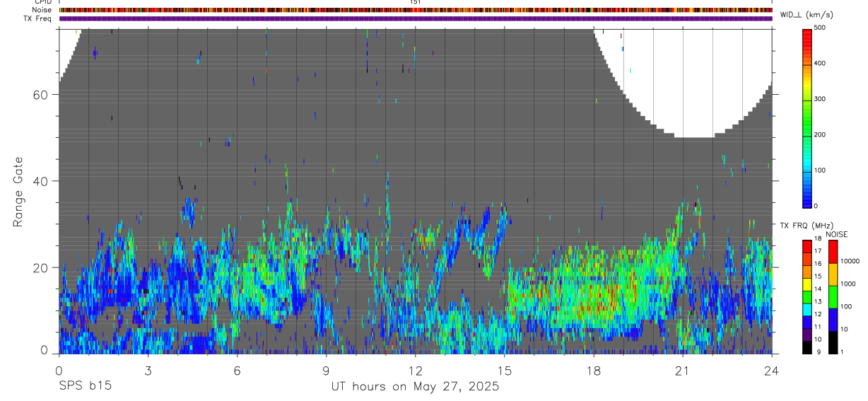Click the 'UT hours on May 27, 2025' axis title
Viewport: 868px width, 401px height.
[416, 387]
